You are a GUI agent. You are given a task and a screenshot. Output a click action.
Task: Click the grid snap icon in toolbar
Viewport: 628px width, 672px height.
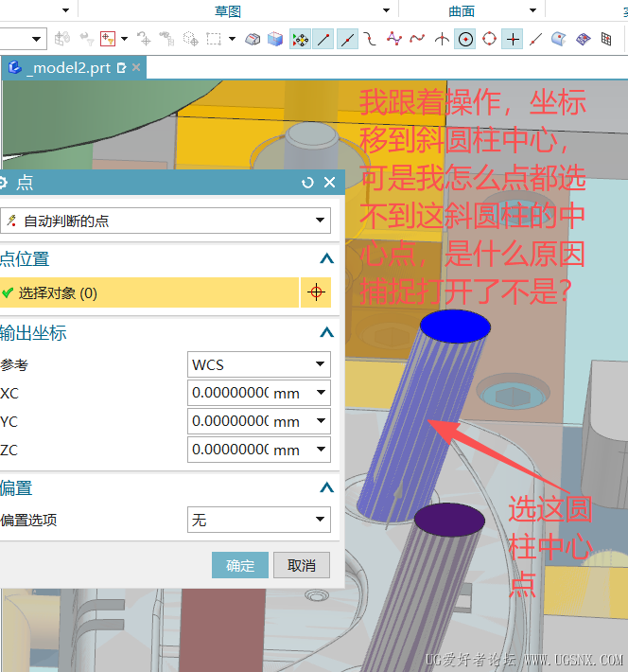coord(606,39)
